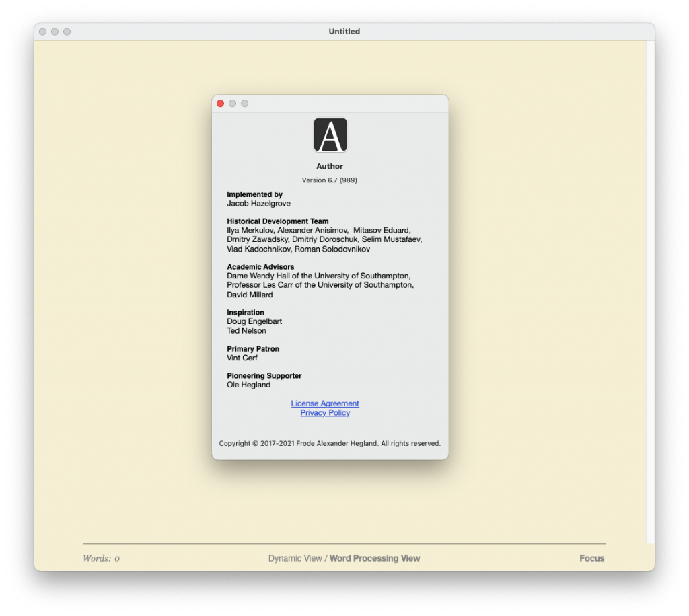
Task: Switch to Word Processing View
Action: coord(374,558)
